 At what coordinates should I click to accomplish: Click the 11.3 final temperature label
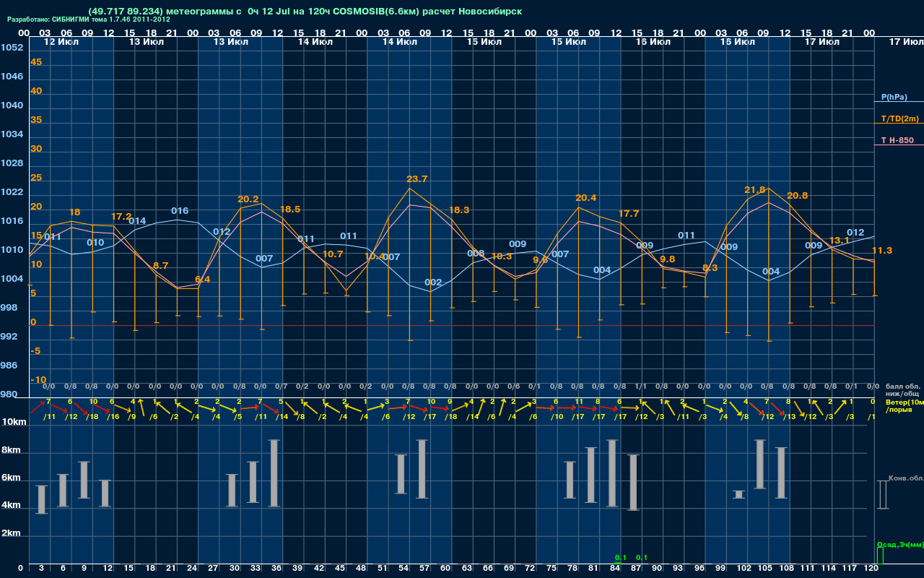(x=882, y=250)
